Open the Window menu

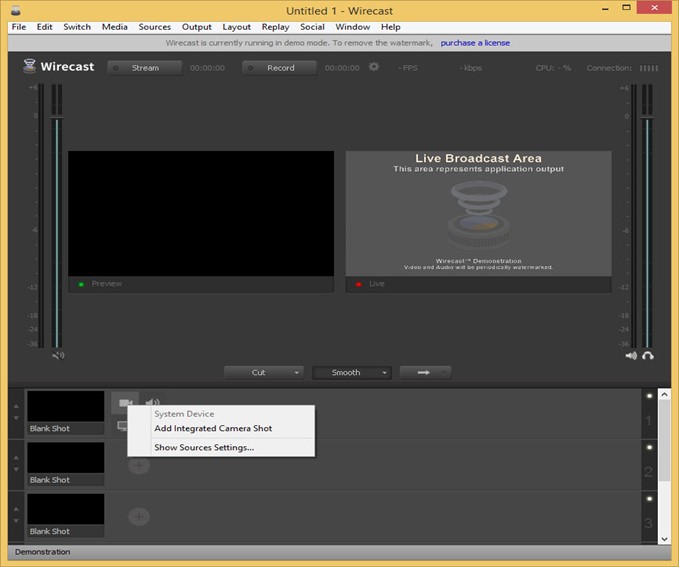(352, 27)
